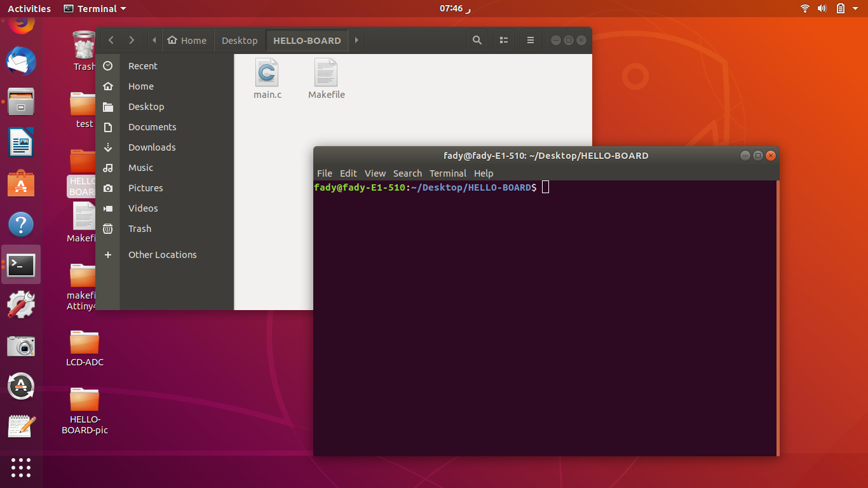Viewport: 868px width, 488px height.
Task: Launch the Screenshot camera app in dock
Action: pyautogui.click(x=21, y=346)
